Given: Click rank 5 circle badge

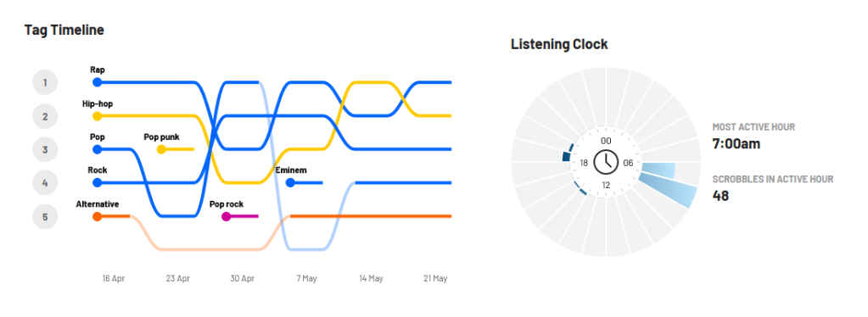Looking at the screenshot, I should [x=45, y=216].
